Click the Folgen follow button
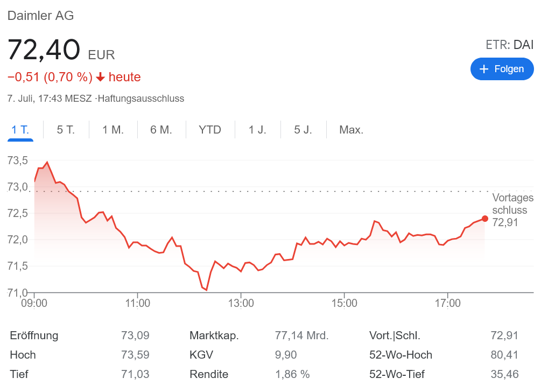 [x=502, y=69]
